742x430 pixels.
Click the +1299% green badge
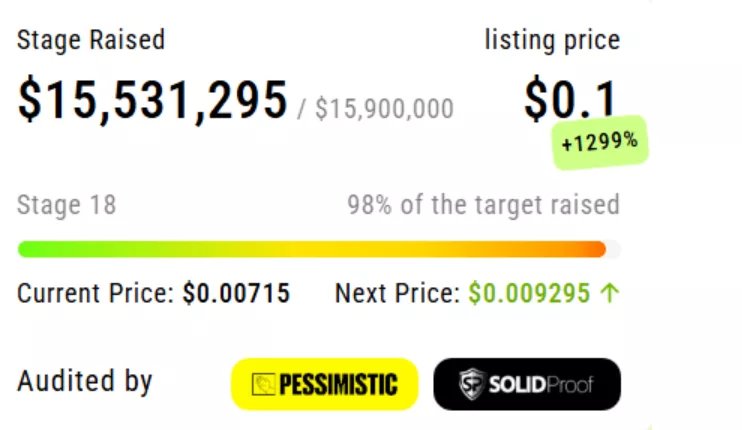coord(600,142)
